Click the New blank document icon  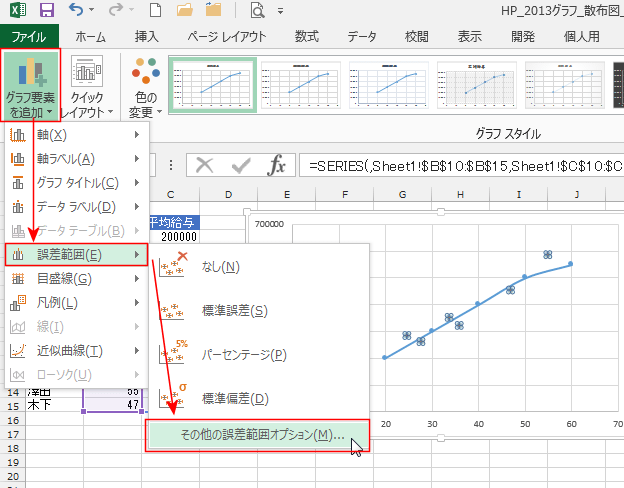[155, 12]
